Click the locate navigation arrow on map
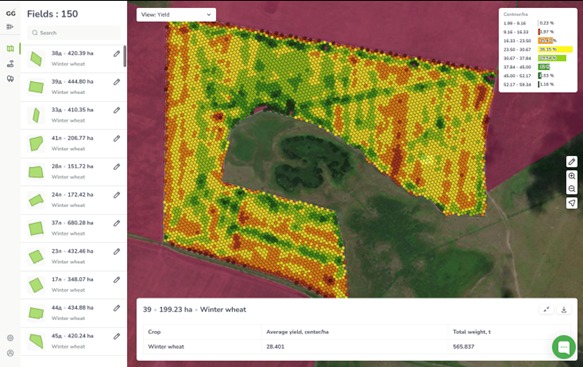The width and height of the screenshot is (583, 367). 571,203
